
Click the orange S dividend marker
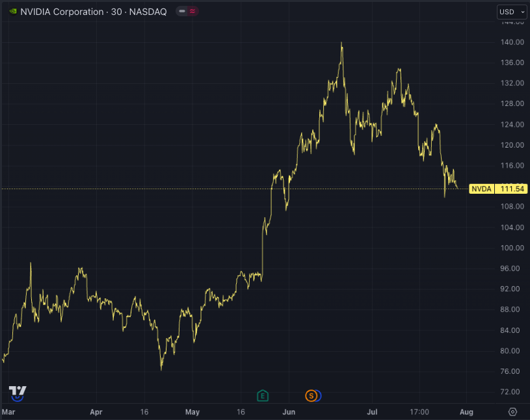point(311,395)
